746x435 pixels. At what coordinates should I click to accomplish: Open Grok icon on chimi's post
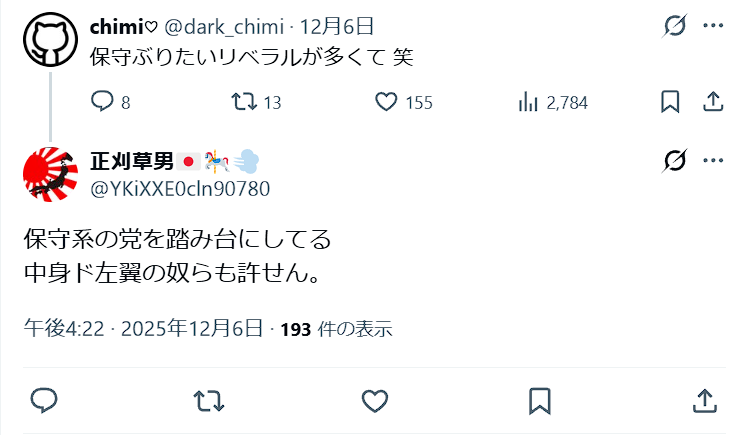coord(675,26)
